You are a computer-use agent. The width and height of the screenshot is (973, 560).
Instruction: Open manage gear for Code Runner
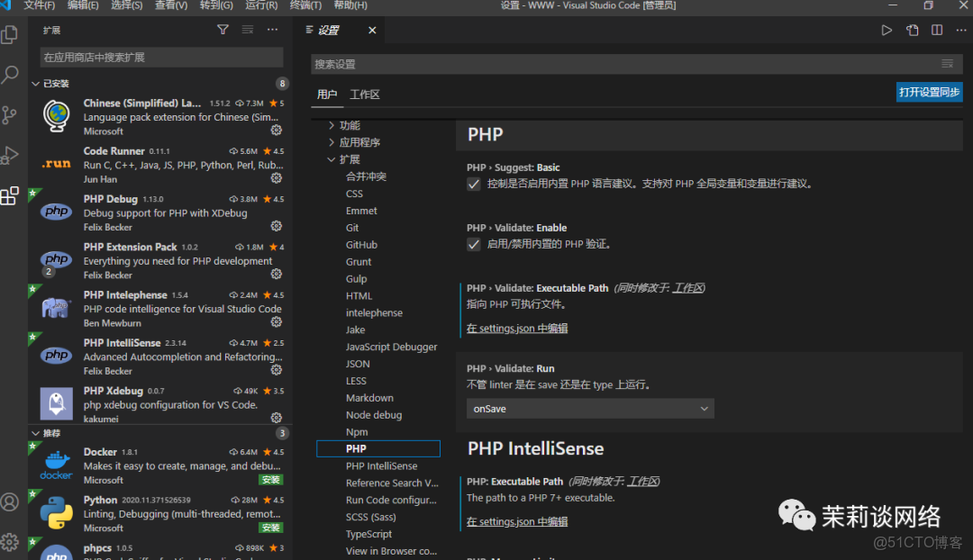277,178
